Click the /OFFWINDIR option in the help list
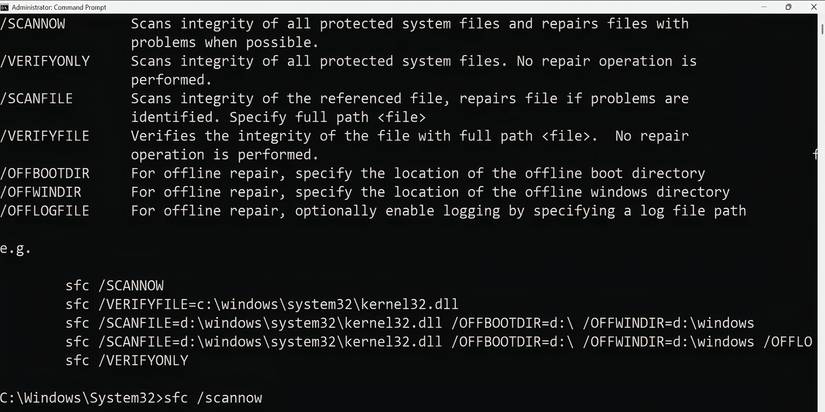825x412 pixels. click(41, 192)
